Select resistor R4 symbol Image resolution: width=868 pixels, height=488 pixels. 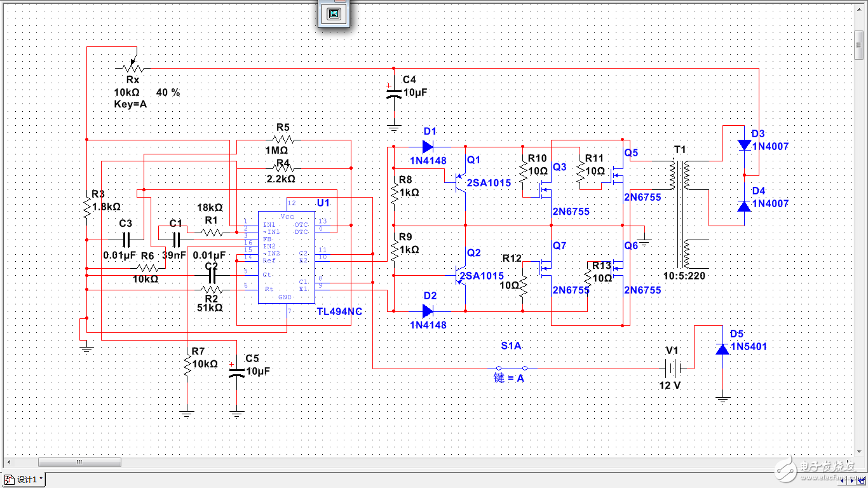click(283, 168)
